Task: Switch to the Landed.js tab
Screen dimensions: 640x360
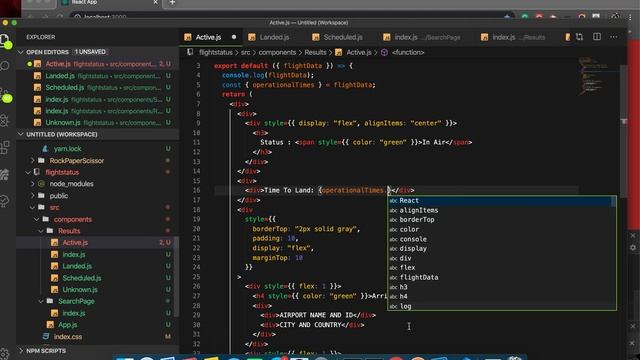Action: [x=274, y=37]
